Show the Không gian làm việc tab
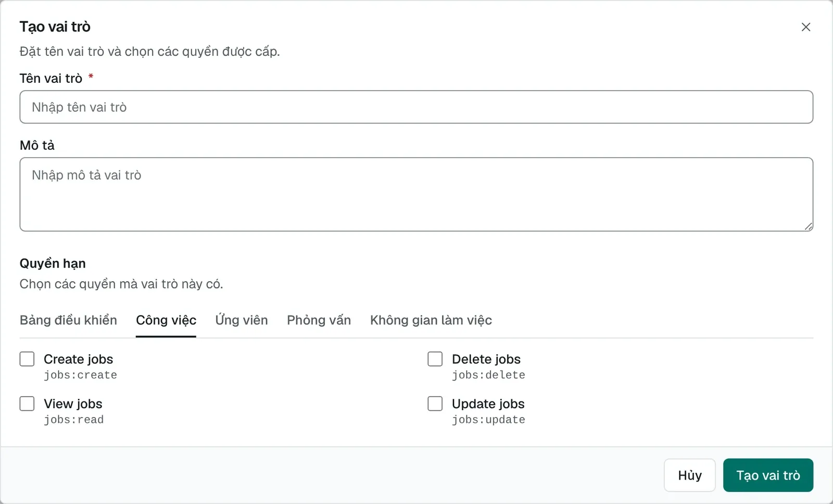833x504 pixels. click(x=431, y=320)
